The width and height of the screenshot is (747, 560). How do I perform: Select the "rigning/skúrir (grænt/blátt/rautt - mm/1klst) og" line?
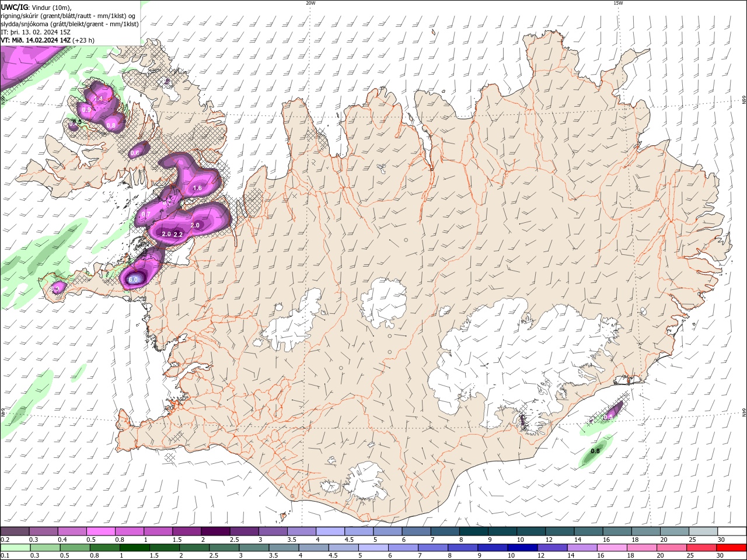(69, 16)
